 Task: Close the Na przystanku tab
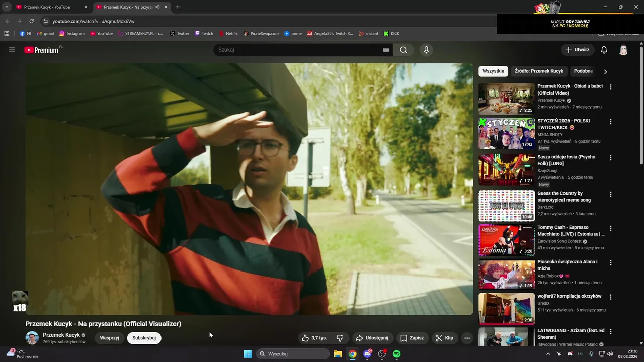click(x=166, y=7)
